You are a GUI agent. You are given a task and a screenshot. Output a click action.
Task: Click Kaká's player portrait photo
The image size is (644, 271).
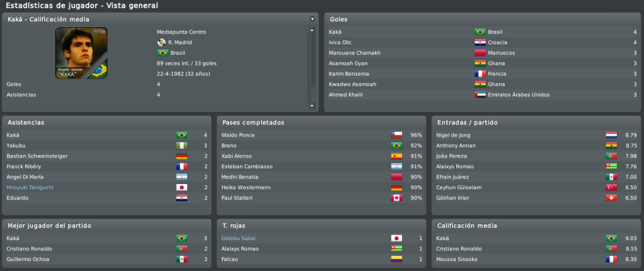(81, 52)
